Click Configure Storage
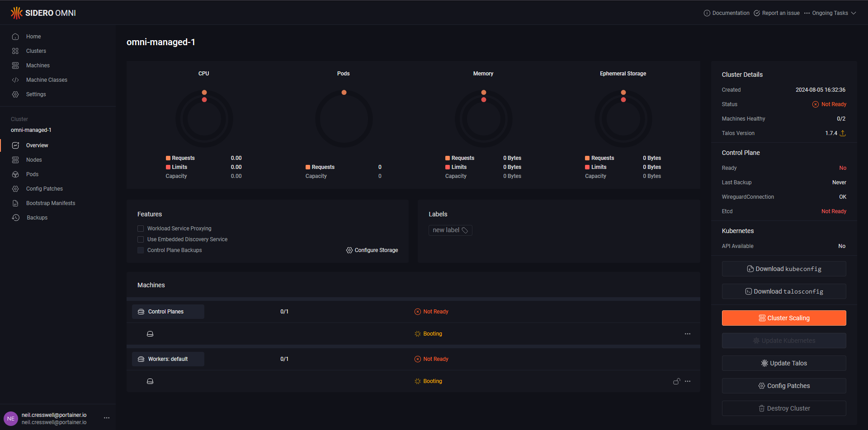This screenshot has height=430, width=868. [372, 250]
